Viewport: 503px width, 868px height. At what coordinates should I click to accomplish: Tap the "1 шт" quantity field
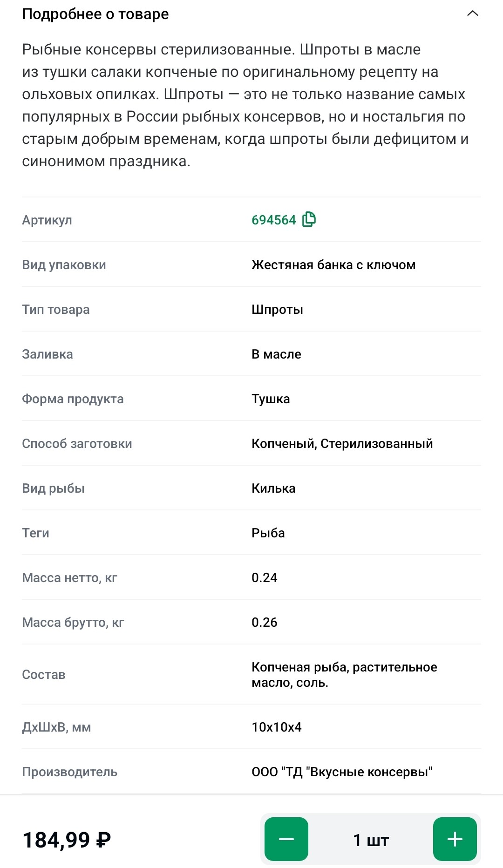tap(371, 840)
